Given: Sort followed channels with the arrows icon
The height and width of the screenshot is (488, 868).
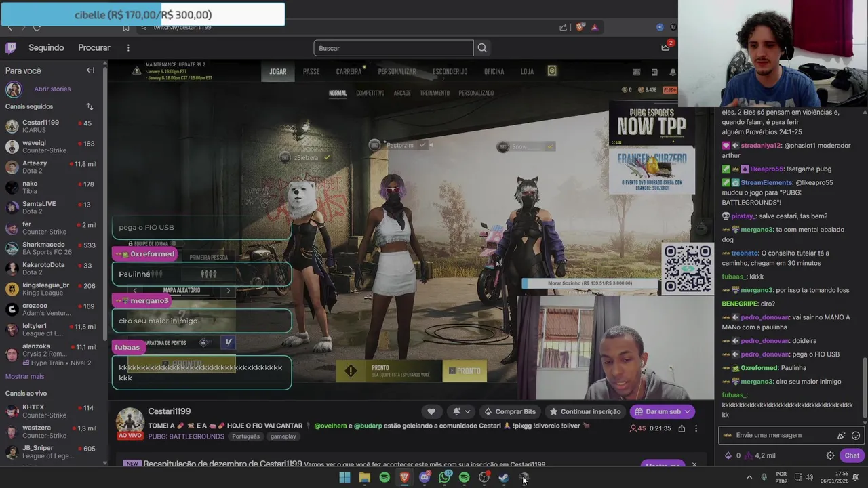Looking at the screenshot, I should [x=90, y=106].
